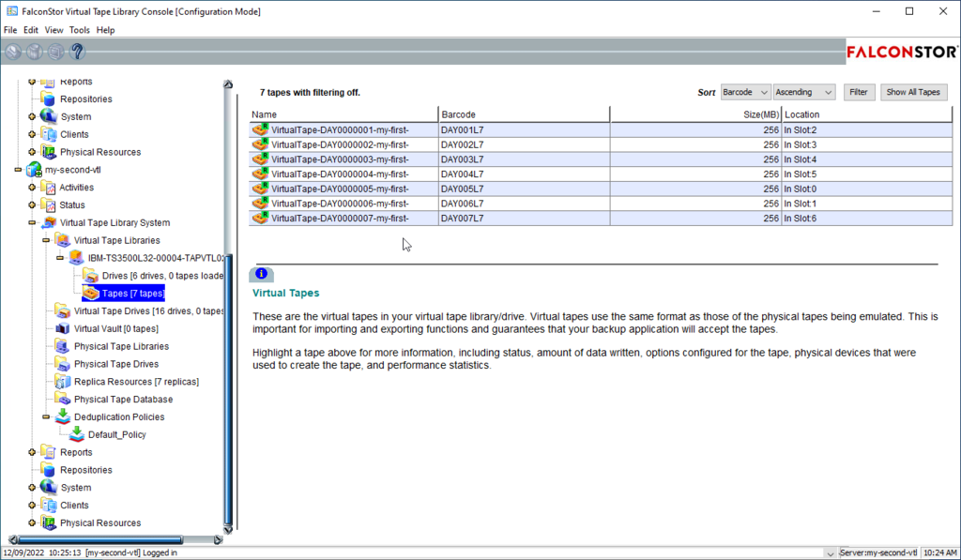Viewport: 961px width, 560px height.
Task: Click the location cell In Slot:0
Action: (867, 189)
